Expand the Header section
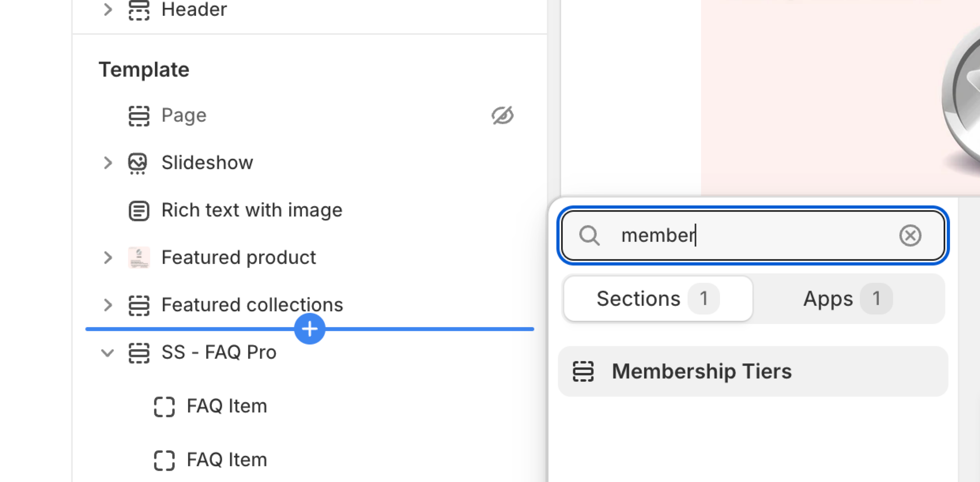The image size is (980, 482). [x=107, y=9]
